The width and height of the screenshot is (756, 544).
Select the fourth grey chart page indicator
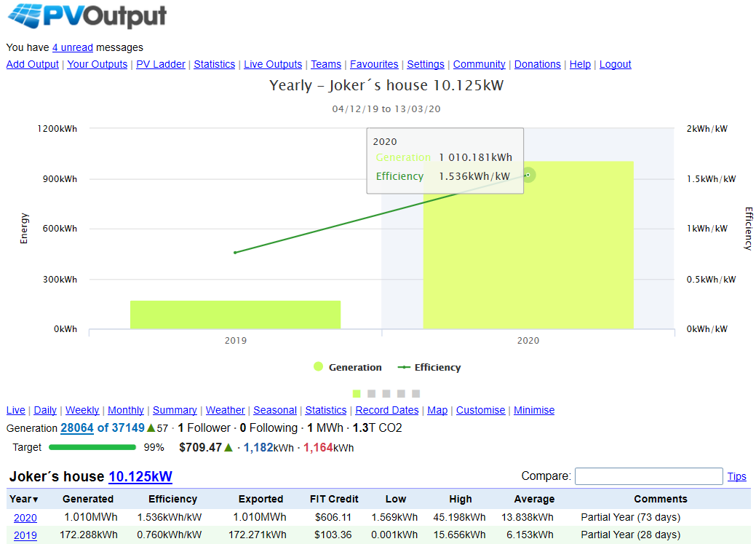(x=401, y=394)
